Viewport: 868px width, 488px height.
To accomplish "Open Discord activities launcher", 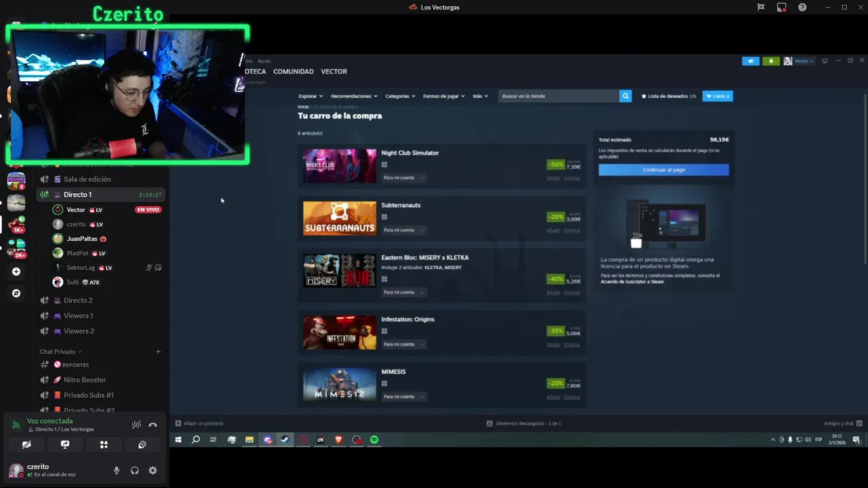I will (104, 445).
